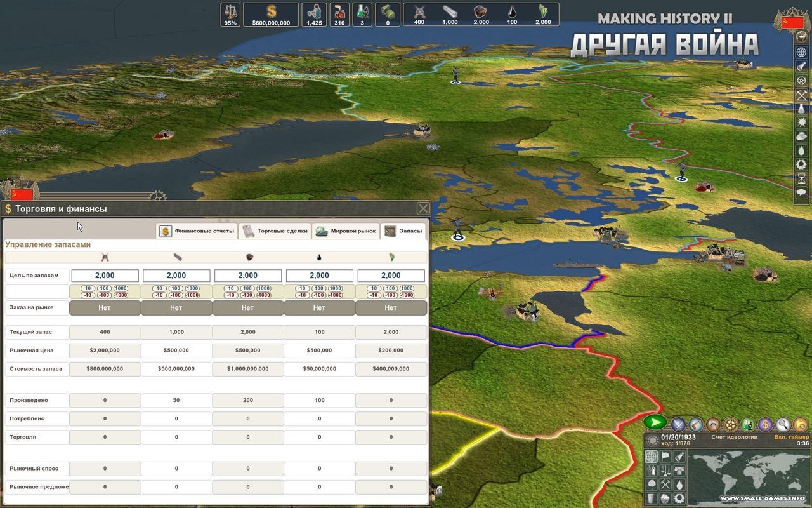Click the arms stock goal field showing 2,000

(105, 276)
